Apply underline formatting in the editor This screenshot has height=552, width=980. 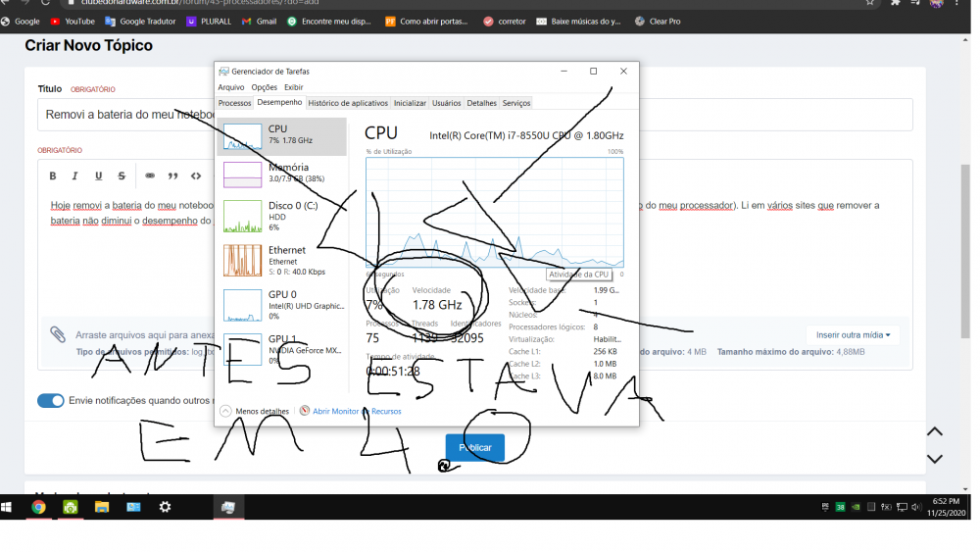tap(98, 176)
